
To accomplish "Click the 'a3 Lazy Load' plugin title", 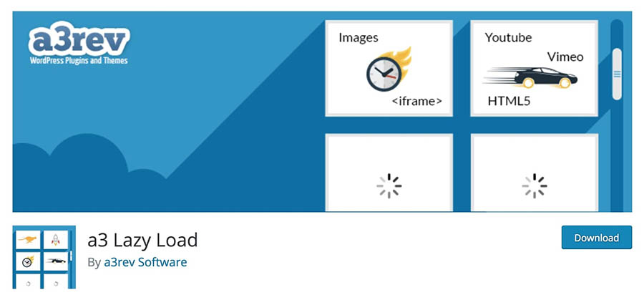I will (x=142, y=240).
